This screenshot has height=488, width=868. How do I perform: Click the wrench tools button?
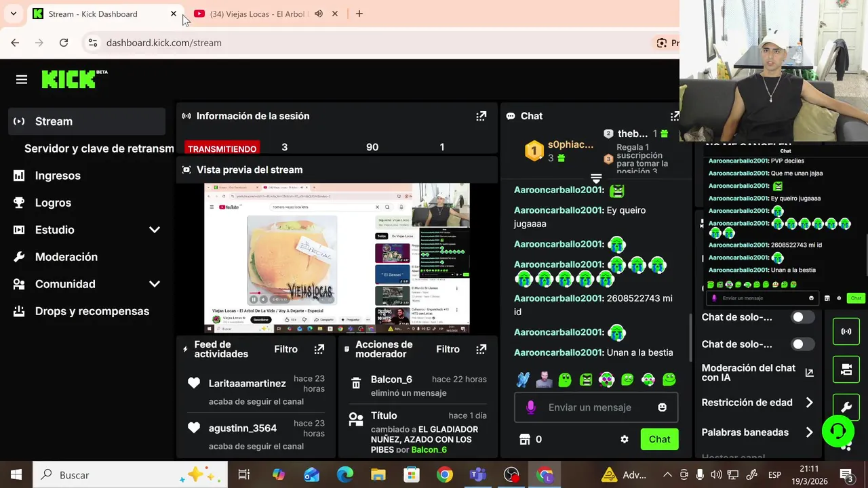coord(846,407)
